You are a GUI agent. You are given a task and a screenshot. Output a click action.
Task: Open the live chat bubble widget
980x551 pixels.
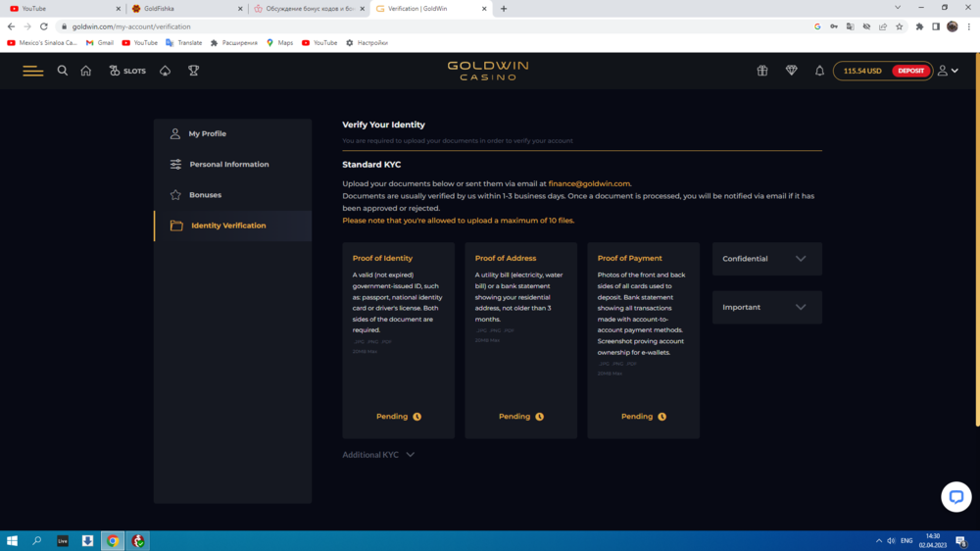pos(955,497)
